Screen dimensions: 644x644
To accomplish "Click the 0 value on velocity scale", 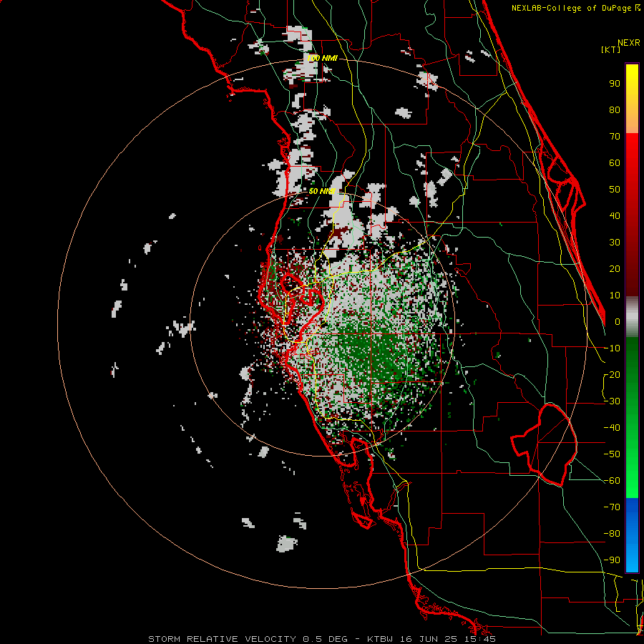I will pos(618,322).
